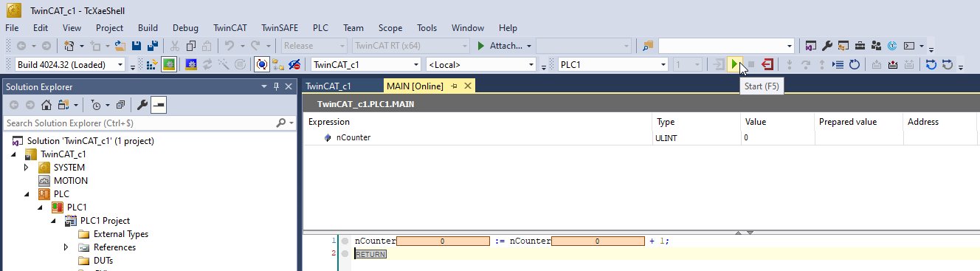Click the Save All double-disk icon
Image resolution: width=980 pixels, height=271 pixels.
(153, 45)
